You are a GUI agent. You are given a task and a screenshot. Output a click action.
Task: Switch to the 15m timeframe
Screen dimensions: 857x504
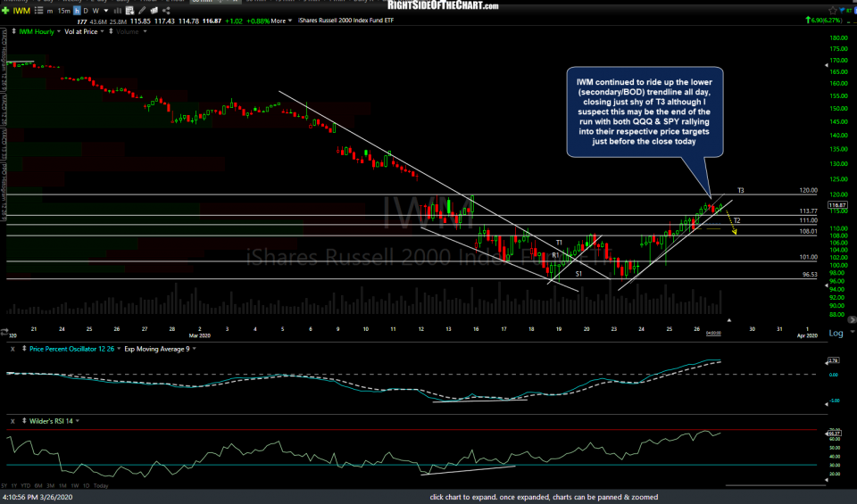(x=64, y=11)
